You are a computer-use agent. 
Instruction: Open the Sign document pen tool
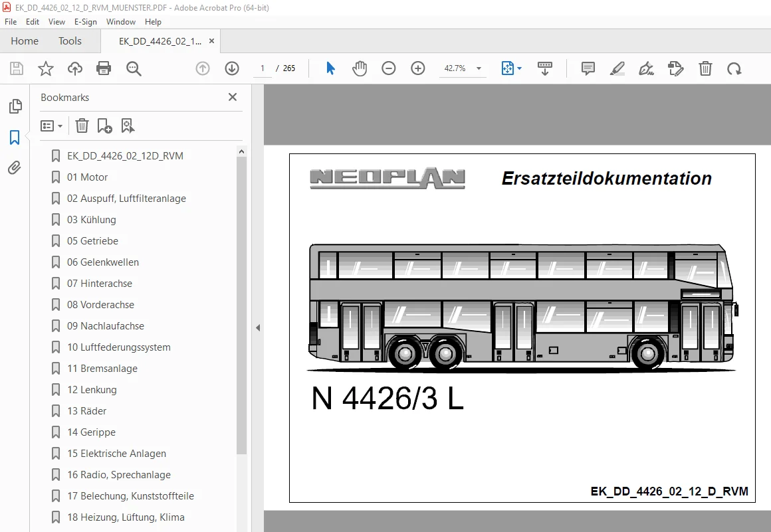(646, 68)
